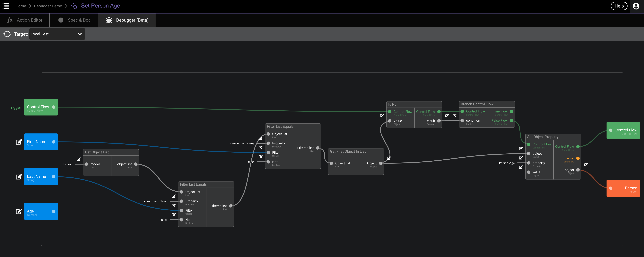Open the hamburger menu icon

tap(5, 6)
